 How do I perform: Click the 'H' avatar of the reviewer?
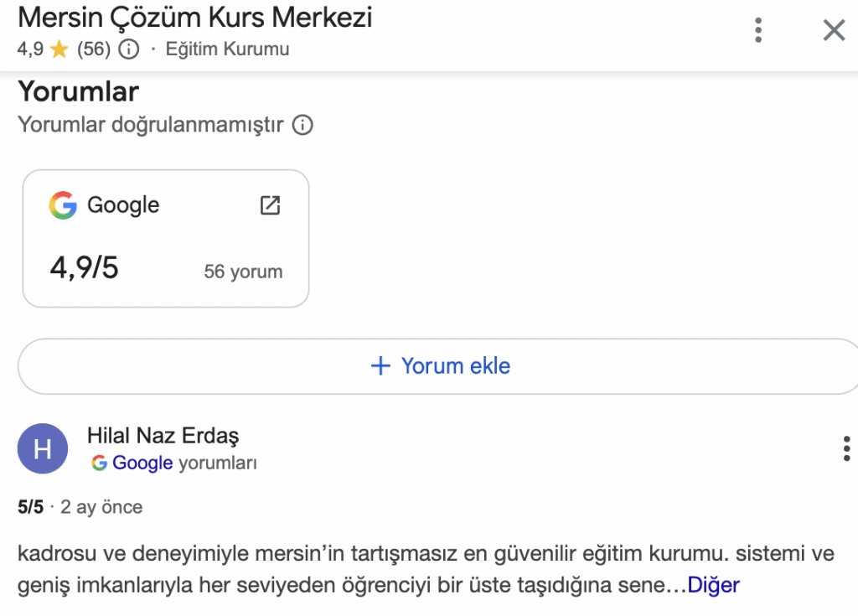pyautogui.click(x=42, y=449)
